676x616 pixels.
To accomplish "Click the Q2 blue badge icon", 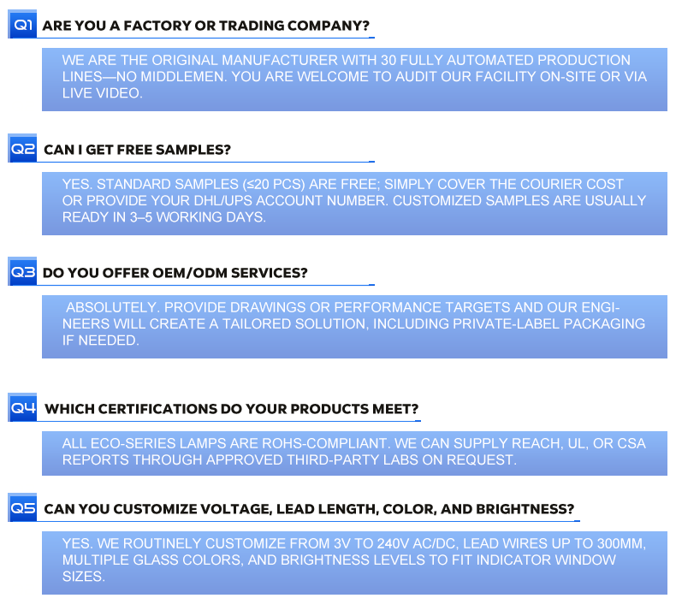I will click(x=22, y=148).
